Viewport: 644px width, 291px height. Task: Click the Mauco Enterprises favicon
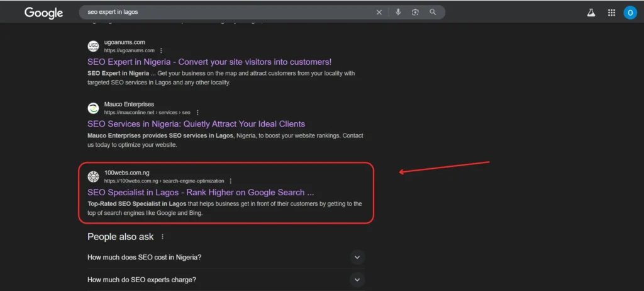click(93, 108)
